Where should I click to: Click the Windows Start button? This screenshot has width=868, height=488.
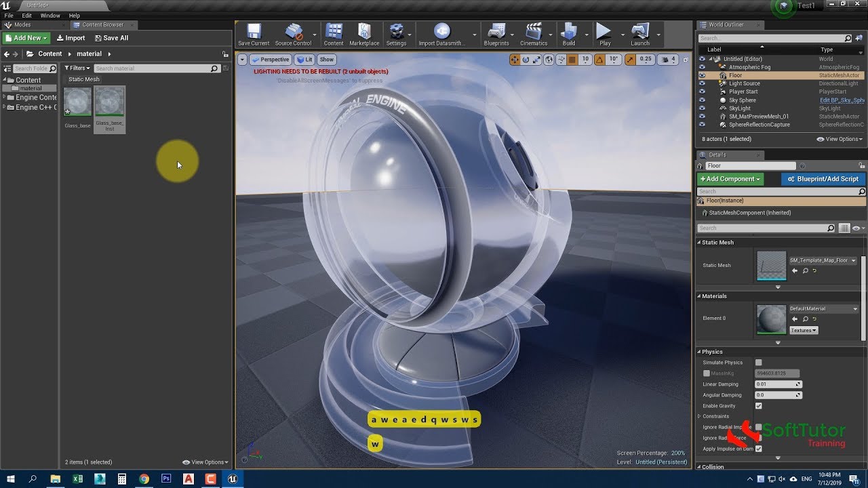10,479
